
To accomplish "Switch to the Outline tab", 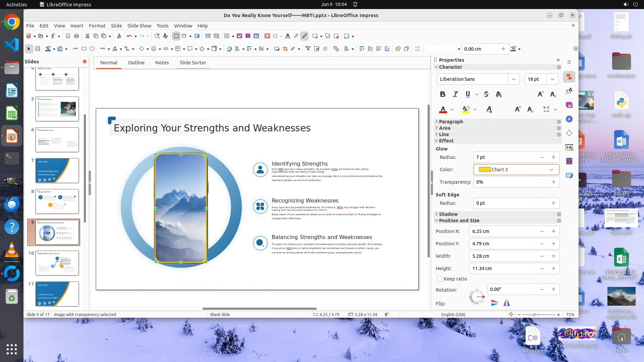I will click(x=136, y=63).
